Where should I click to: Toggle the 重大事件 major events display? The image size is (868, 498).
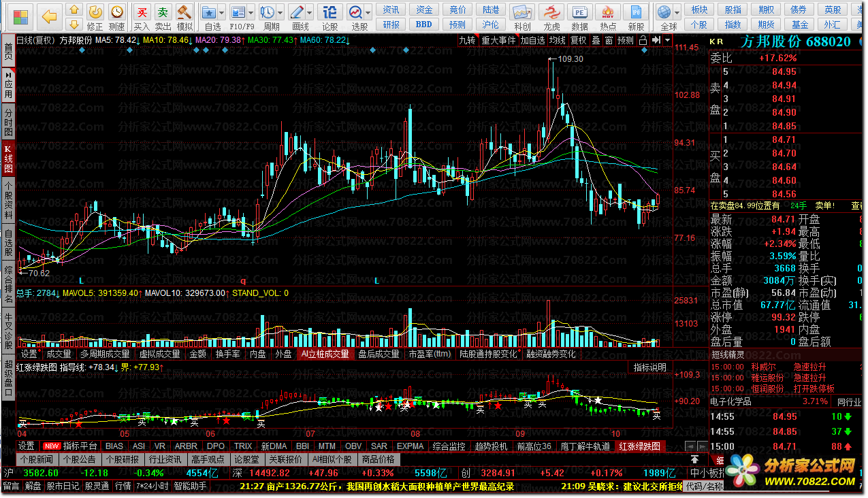point(498,40)
